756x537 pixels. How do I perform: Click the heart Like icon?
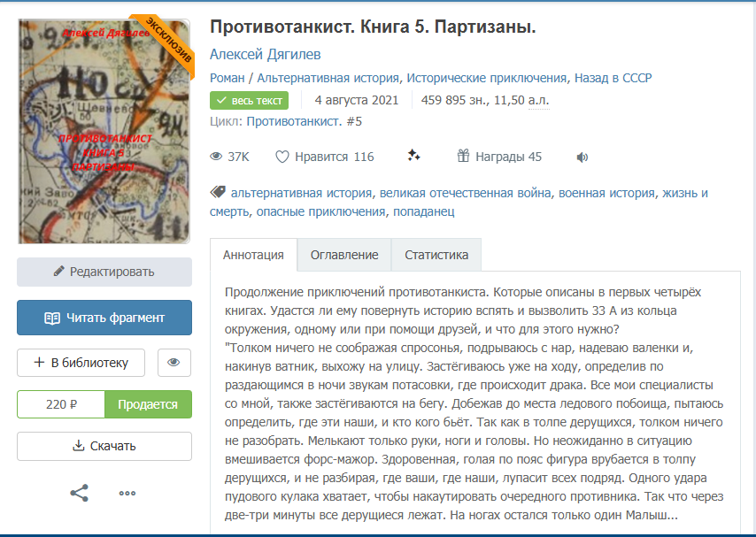282,157
